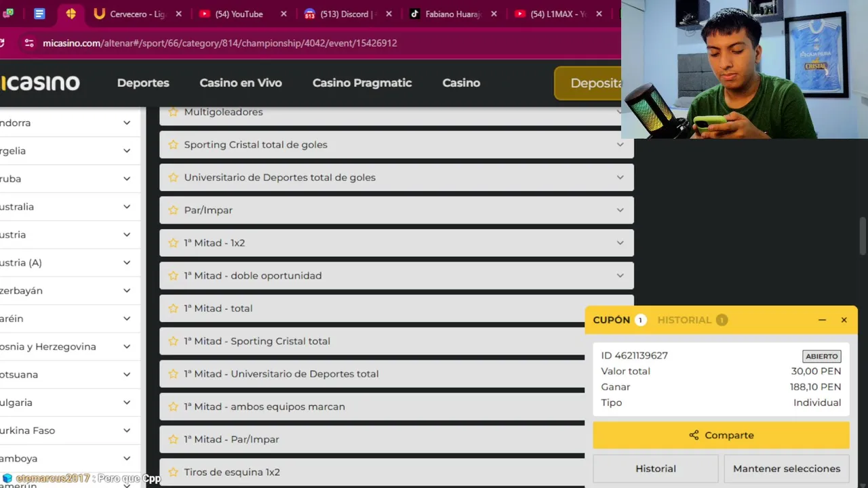Expand 1ª Mitad - doble oportunidad chevron
The image size is (868, 488).
tap(620, 276)
